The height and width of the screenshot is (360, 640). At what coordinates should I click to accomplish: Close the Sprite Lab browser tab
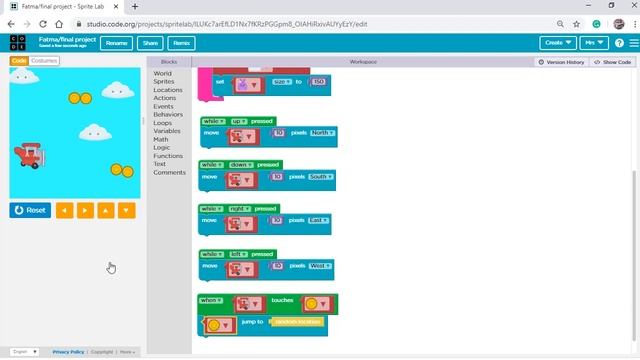coord(116,7)
